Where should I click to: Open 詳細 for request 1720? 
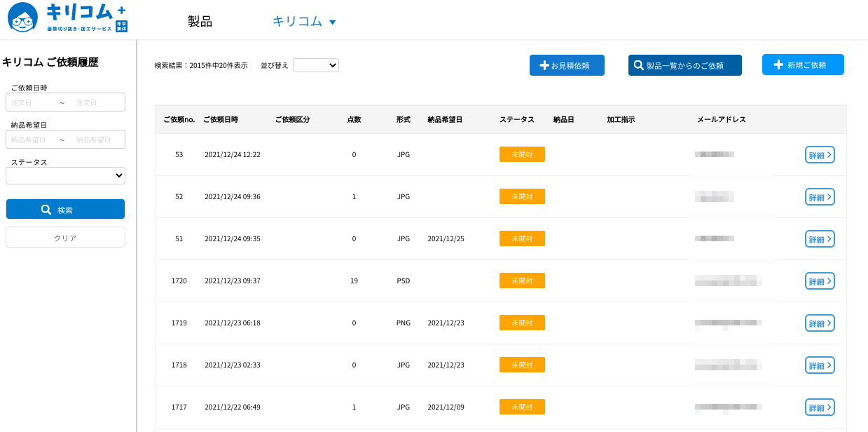pos(820,281)
